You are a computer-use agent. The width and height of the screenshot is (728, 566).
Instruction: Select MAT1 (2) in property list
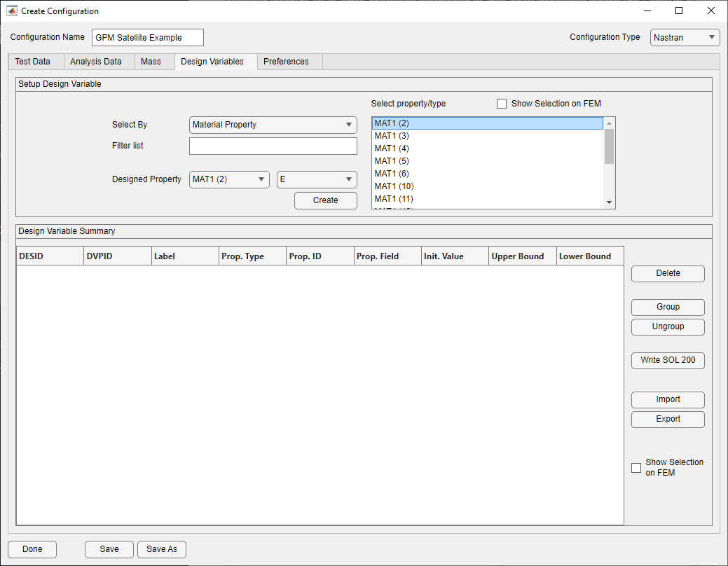488,123
